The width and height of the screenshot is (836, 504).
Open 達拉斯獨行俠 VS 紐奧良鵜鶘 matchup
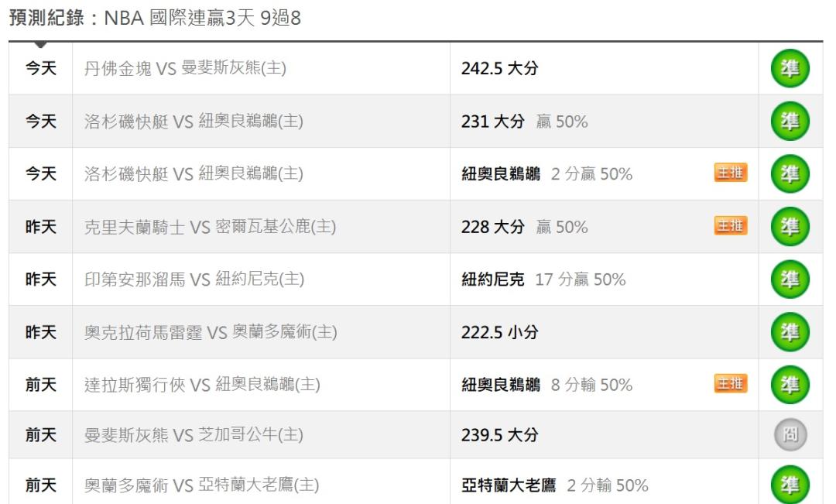[x=202, y=385]
